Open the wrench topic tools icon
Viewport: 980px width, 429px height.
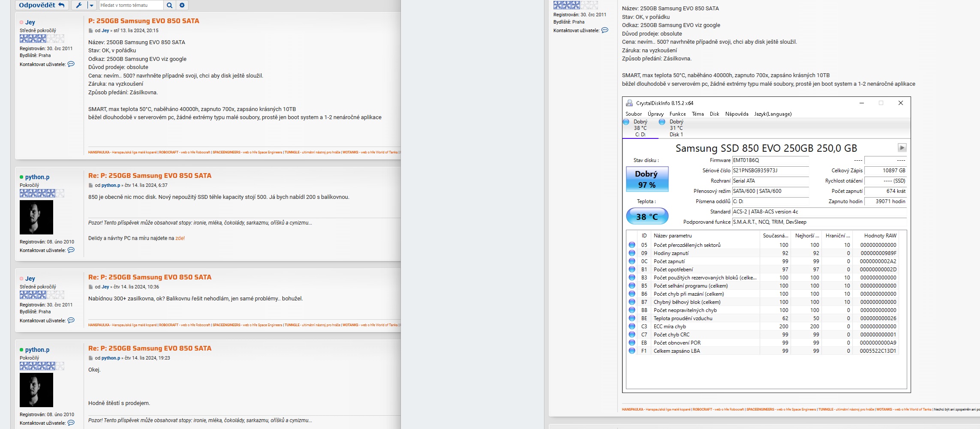coord(79,5)
